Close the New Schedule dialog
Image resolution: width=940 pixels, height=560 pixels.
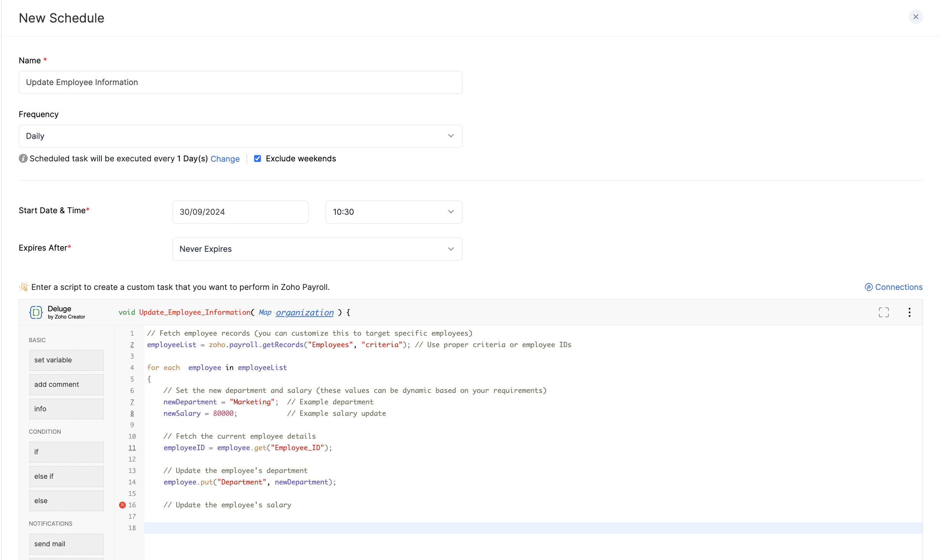click(916, 17)
